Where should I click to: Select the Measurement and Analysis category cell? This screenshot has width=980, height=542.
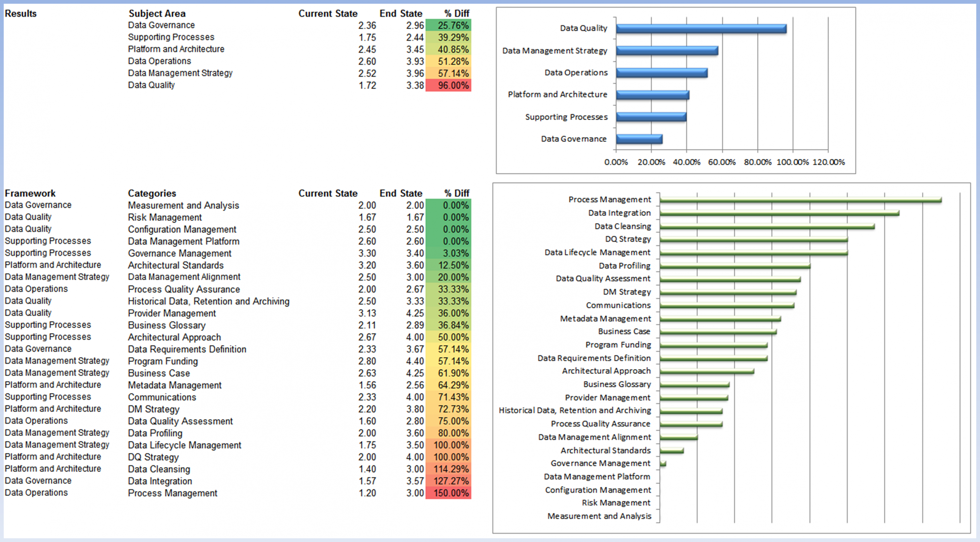coord(183,206)
